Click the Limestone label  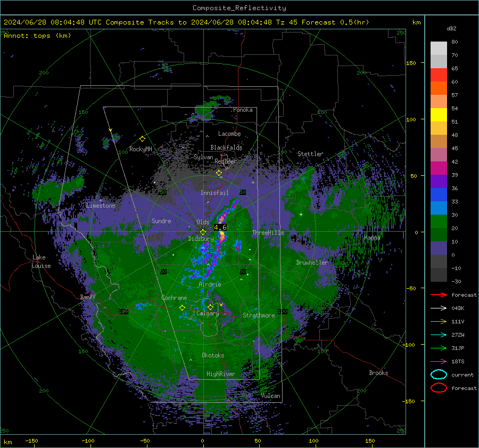(101, 206)
